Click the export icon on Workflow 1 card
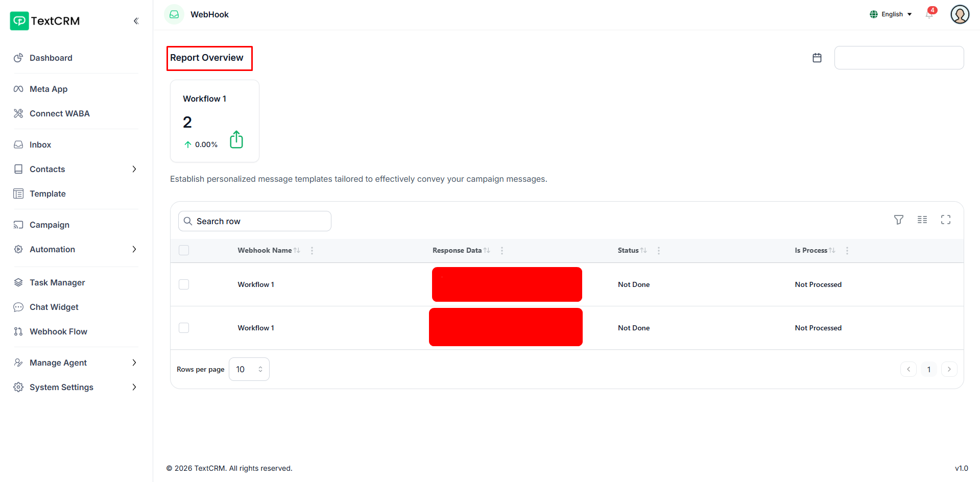The image size is (980, 482). (x=236, y=139)
